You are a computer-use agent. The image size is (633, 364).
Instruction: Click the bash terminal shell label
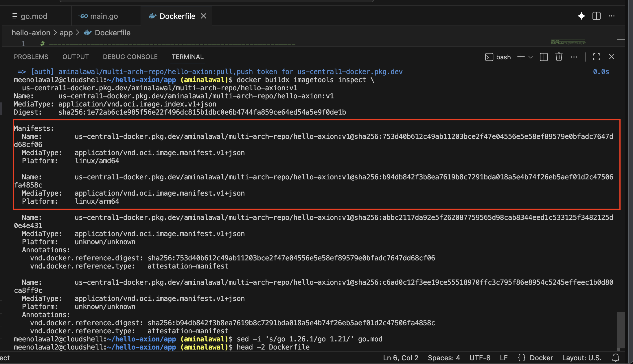[x=498, y=57]
